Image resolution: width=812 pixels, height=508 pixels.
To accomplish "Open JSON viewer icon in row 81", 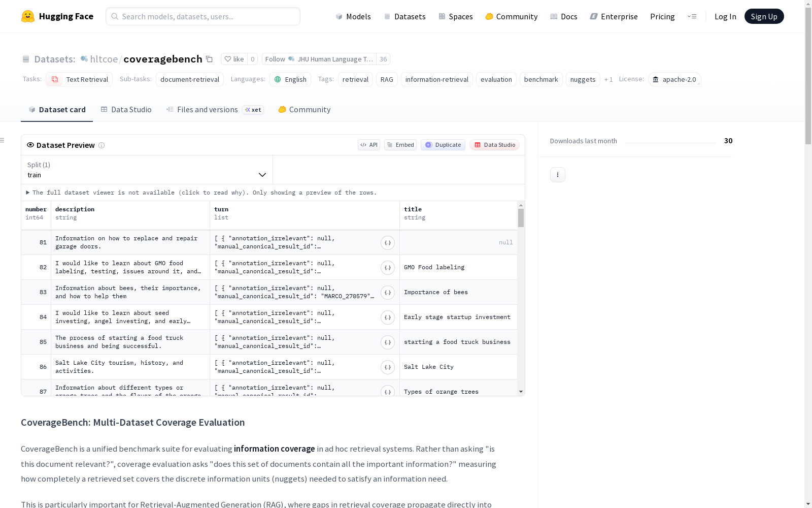I will click(x=388, y=243).
